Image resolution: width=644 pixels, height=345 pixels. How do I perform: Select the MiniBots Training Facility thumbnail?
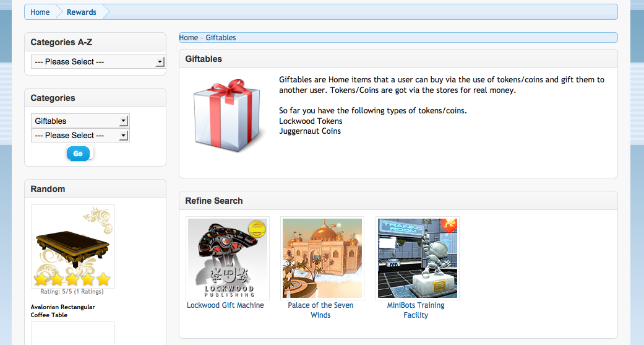(417, 258)
